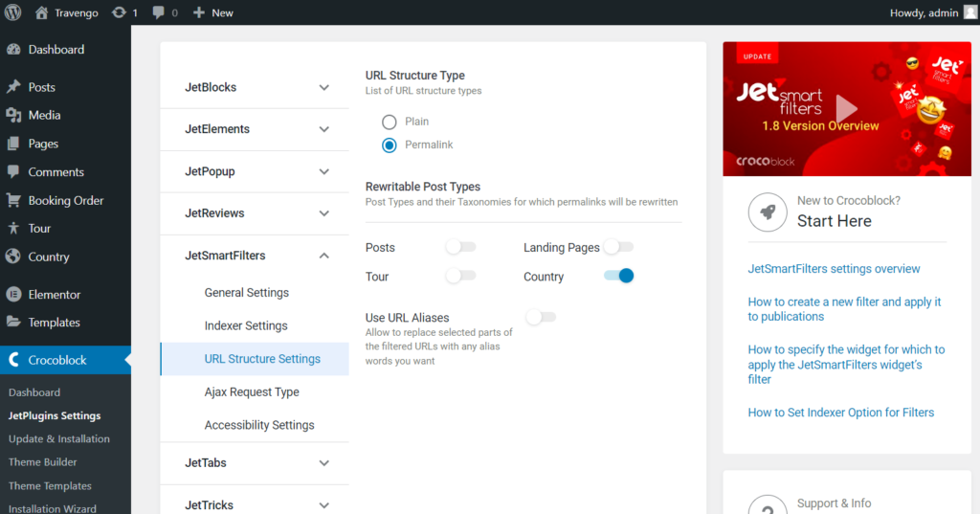Toggle the Landing Pages rewritable switch
Viewport: 980px width, 514px height.
click(619, 247)
